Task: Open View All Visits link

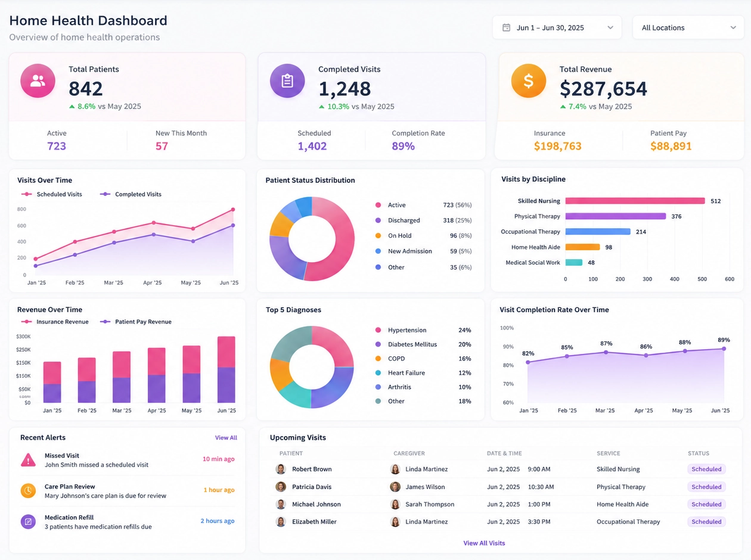Action: click(484, 543)
